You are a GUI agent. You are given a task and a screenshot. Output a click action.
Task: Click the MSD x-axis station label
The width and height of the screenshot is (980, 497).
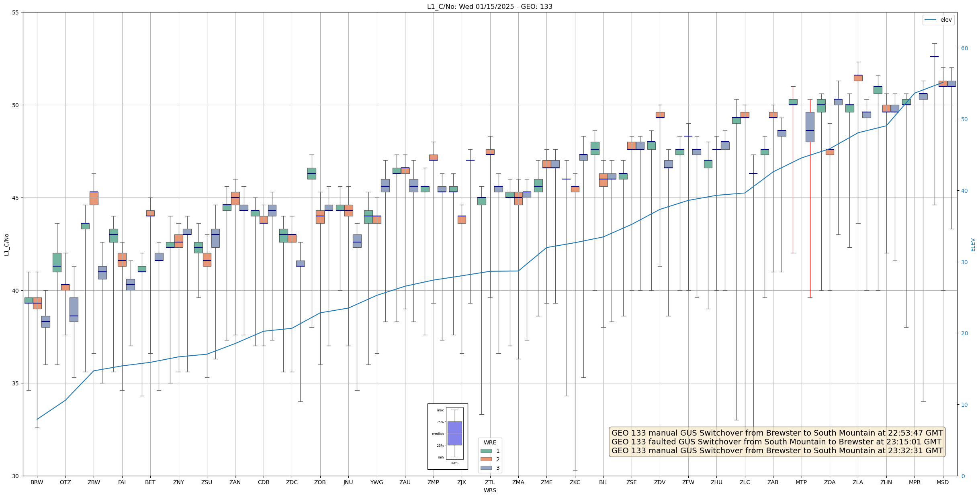pos(943,482)
